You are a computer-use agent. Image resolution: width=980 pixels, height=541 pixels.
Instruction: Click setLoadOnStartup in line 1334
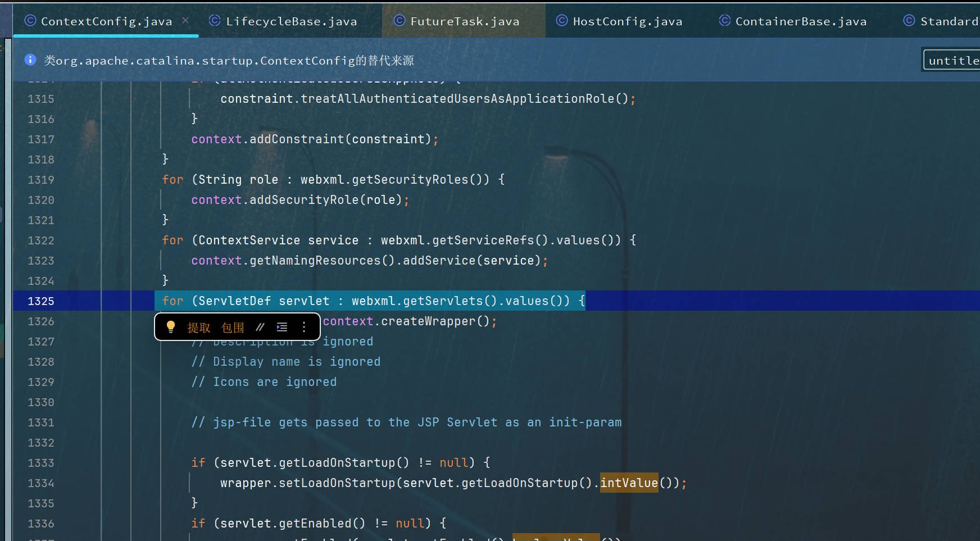click(x=337, y=483)
